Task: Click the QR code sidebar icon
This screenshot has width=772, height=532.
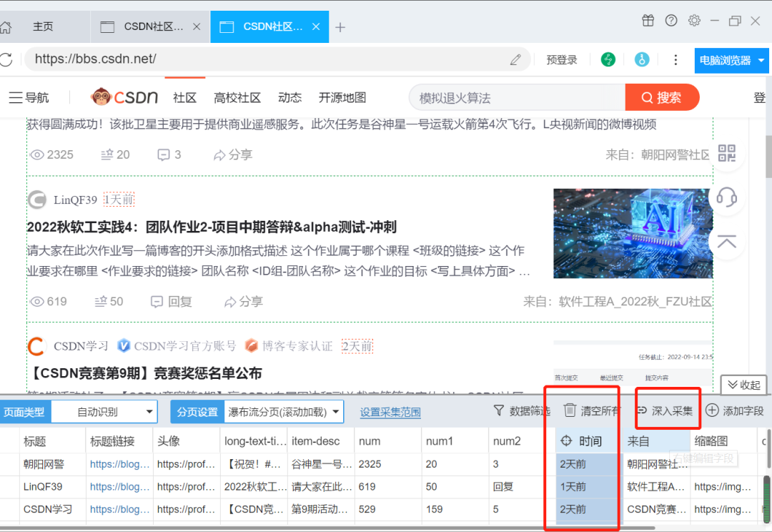Action: [x=727, y=153]
